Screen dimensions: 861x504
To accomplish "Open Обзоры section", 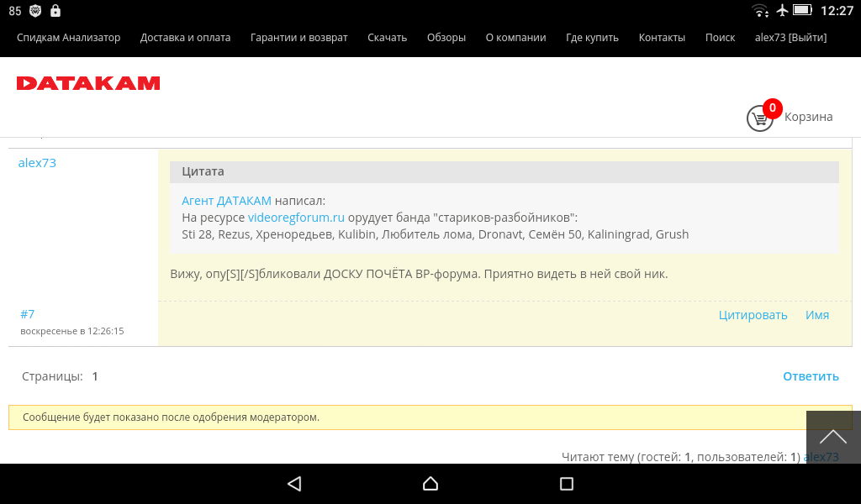I will 446,37.
